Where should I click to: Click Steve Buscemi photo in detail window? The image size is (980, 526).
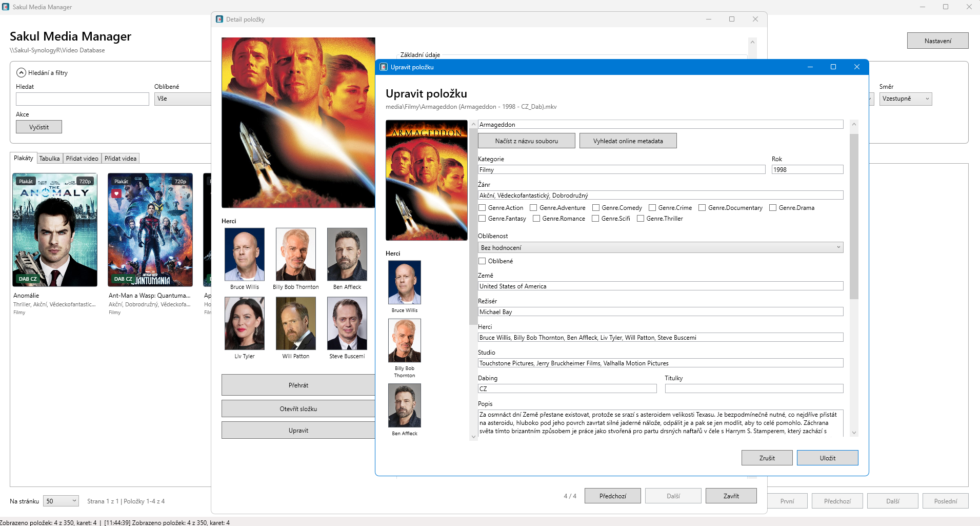pos(347,323)
